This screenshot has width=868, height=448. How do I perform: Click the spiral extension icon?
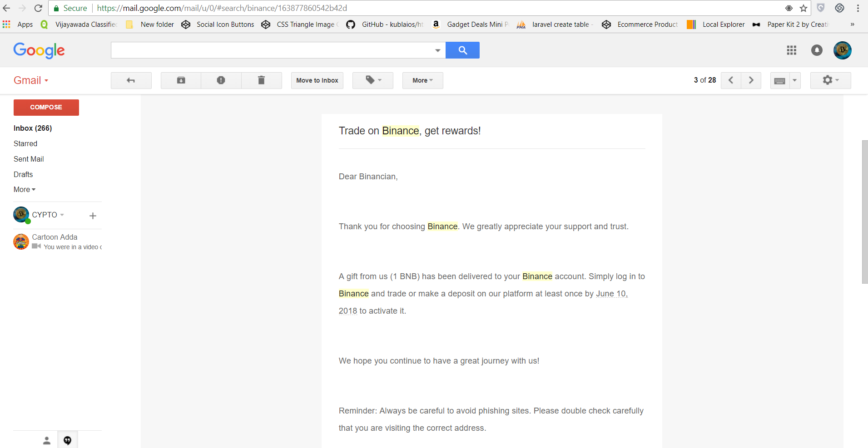point(839,8)
